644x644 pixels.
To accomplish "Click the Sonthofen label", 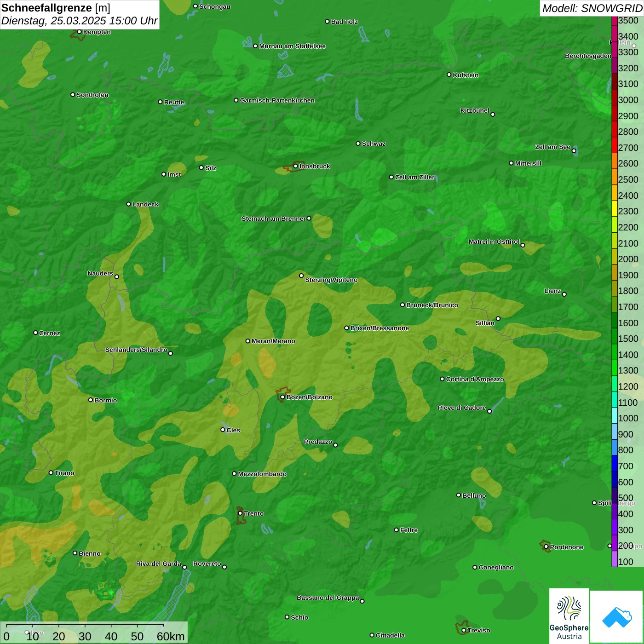I will pyautogui.click(x=92, y=95).
